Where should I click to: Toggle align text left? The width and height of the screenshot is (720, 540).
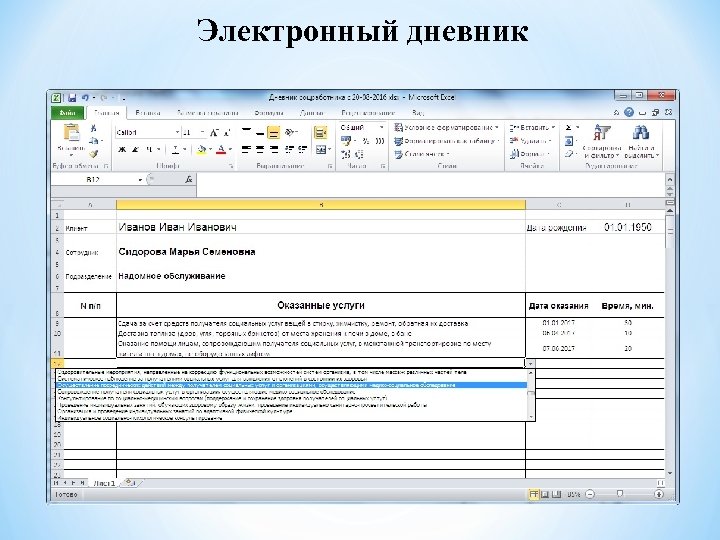[x=247, y=149]
